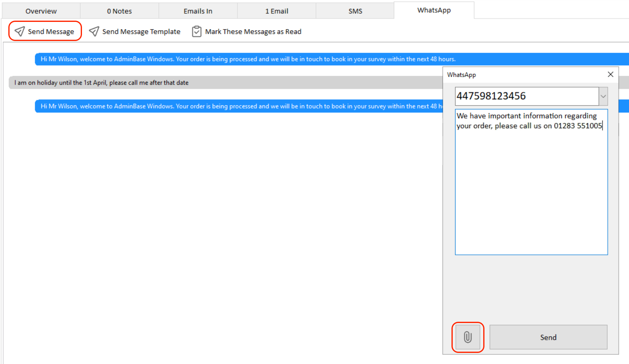Click the Send Message Template plane icon

pos(94,31)
